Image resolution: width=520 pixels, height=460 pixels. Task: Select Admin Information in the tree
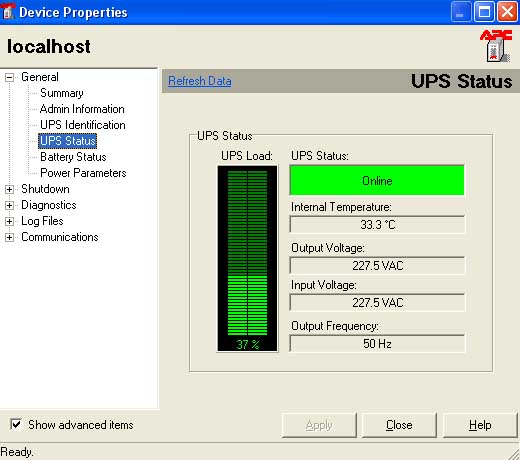[82, 109]
